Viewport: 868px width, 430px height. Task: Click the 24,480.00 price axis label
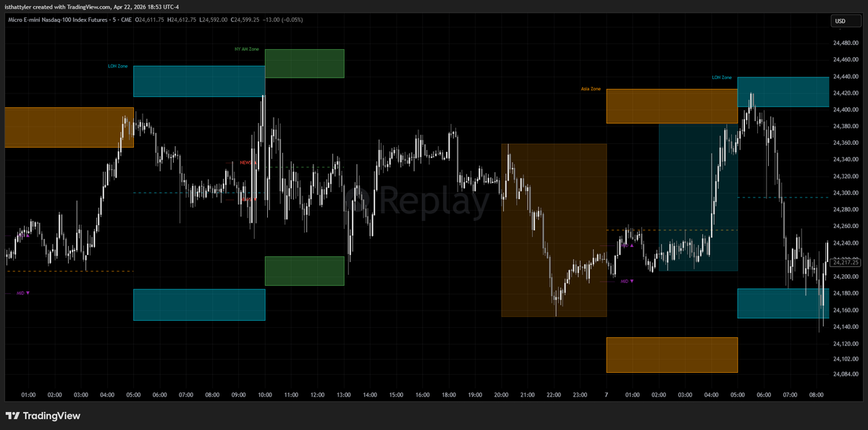click(845, 43)
